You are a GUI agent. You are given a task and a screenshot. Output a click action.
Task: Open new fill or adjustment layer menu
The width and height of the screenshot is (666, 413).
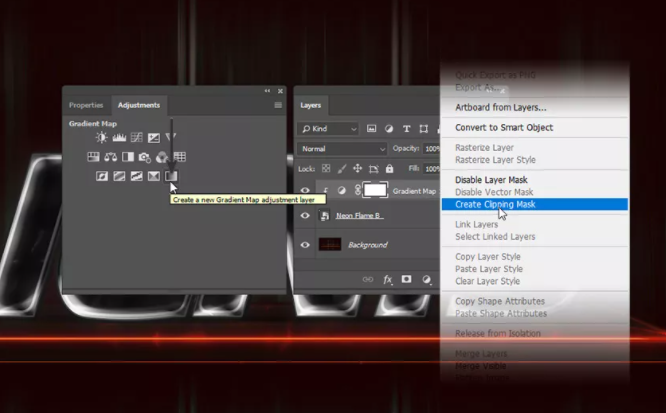[426, 279]
